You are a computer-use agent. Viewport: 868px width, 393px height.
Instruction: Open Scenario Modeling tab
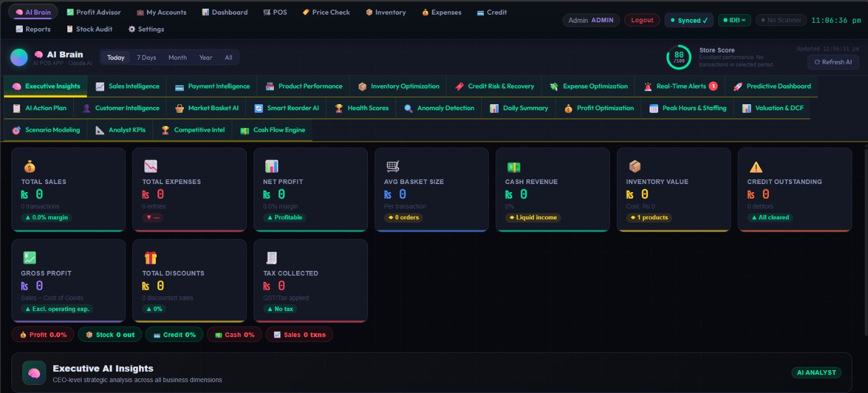click(46, 130)
